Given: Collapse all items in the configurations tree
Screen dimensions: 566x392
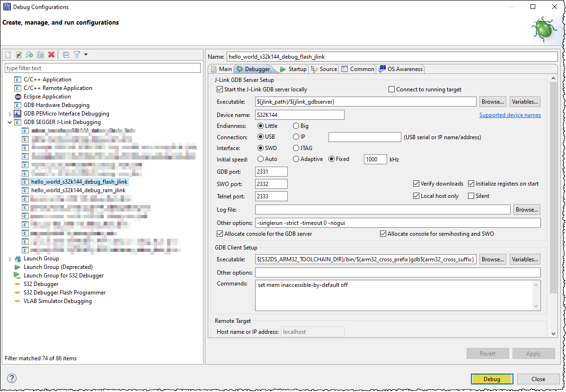Looking at the screenshot, I should click(x=66, y=54).
